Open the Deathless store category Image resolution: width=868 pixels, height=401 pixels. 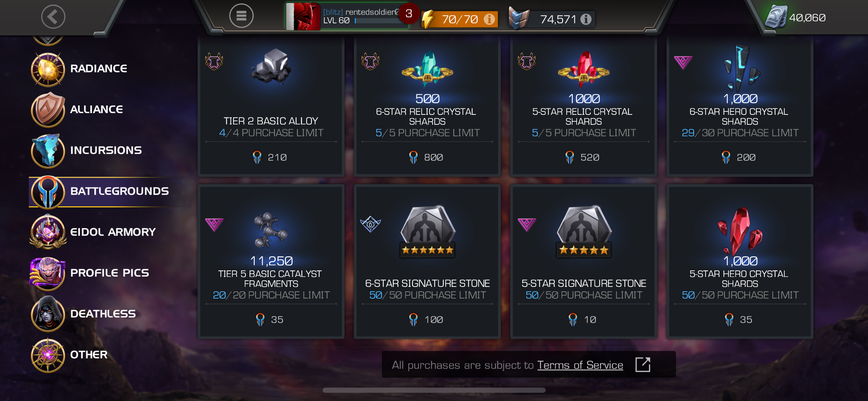click(x=83, y=314)
